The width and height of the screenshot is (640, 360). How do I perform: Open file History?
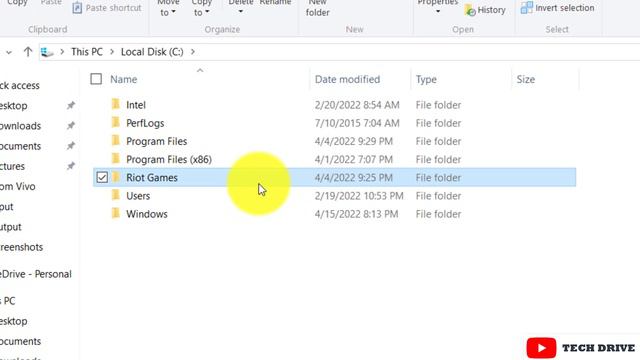point(485,10)
